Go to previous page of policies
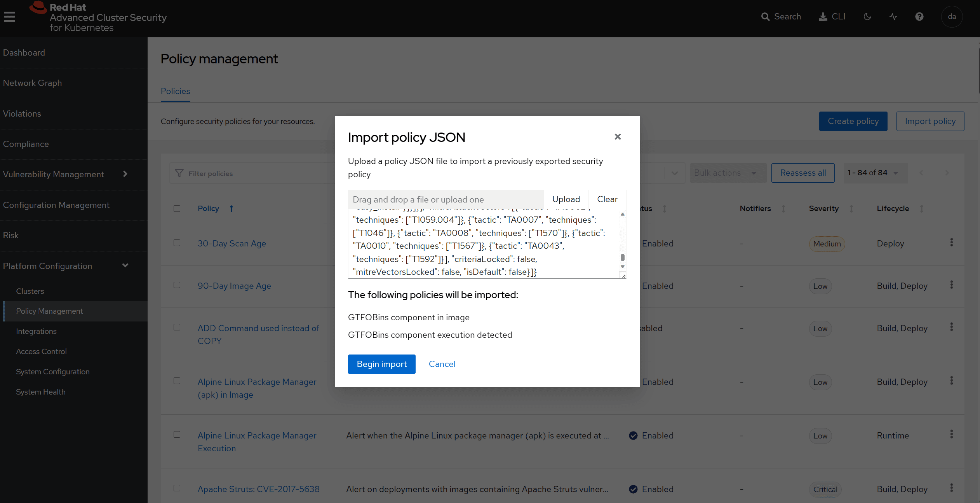The image size is (980, 503). (x=921, y=173)
